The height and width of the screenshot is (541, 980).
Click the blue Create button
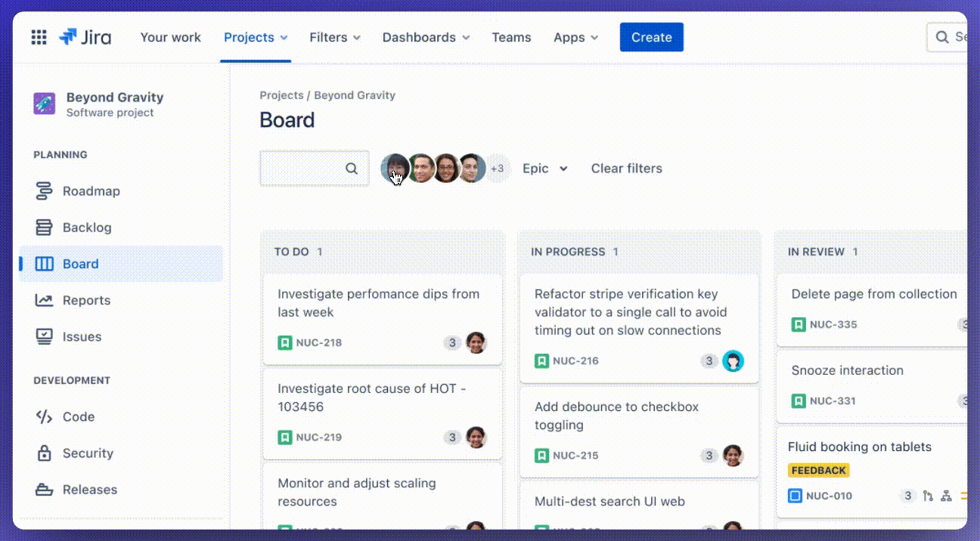652,37
